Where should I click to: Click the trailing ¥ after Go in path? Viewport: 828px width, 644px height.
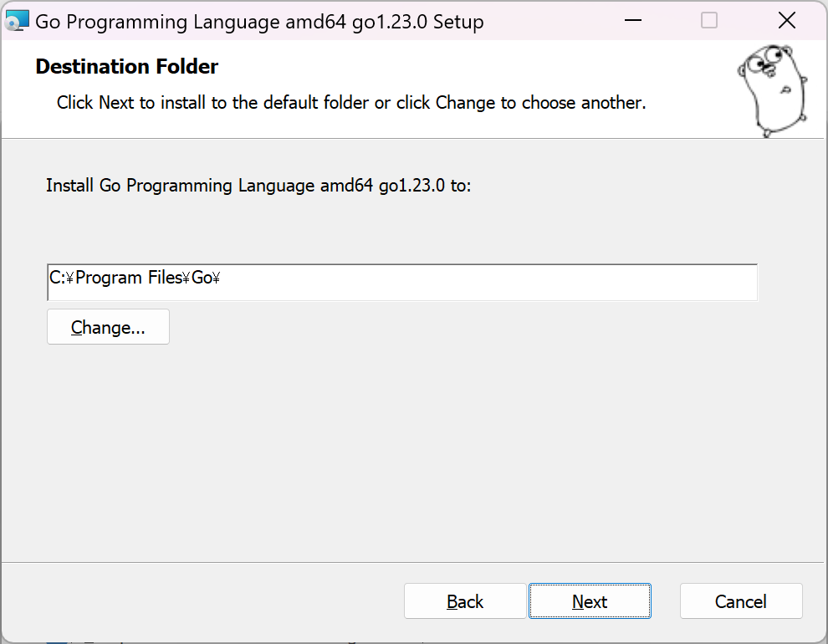pos(216,278)
